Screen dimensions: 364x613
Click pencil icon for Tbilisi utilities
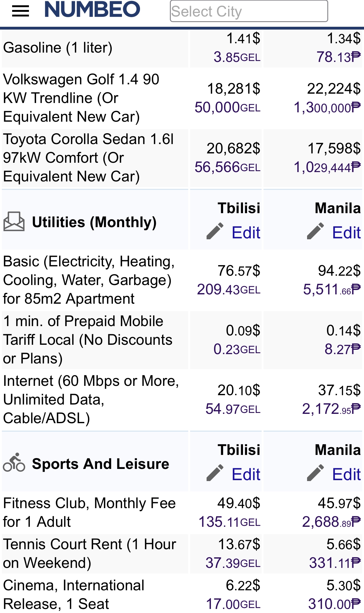pyautogui.click(x=215, y=231)
